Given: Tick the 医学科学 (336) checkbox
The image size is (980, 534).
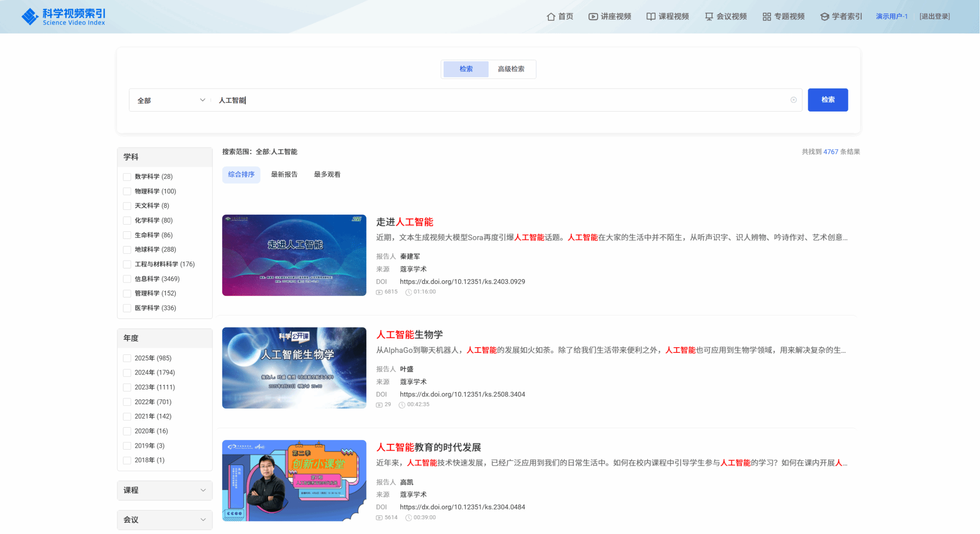Looking at the screenshot, I should (127, 308).
